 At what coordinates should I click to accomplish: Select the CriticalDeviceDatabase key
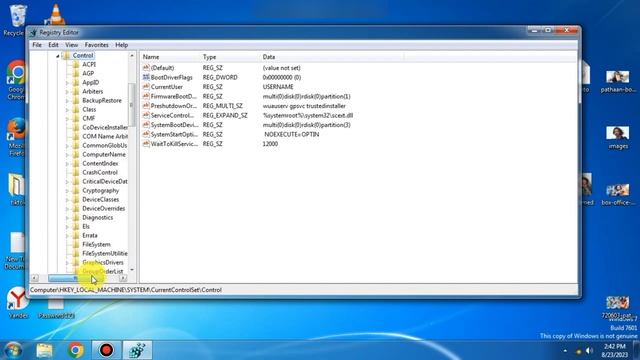[x=104, y=181]
